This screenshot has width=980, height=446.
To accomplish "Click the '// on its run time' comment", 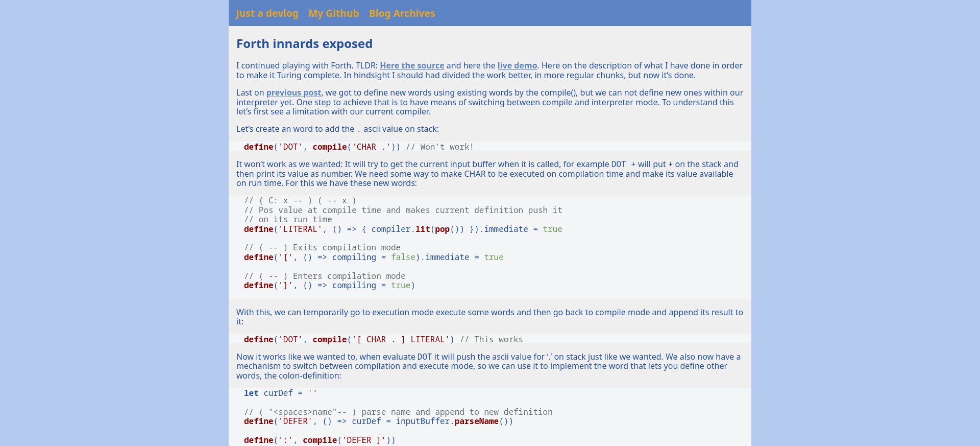I will pos(288,220).
